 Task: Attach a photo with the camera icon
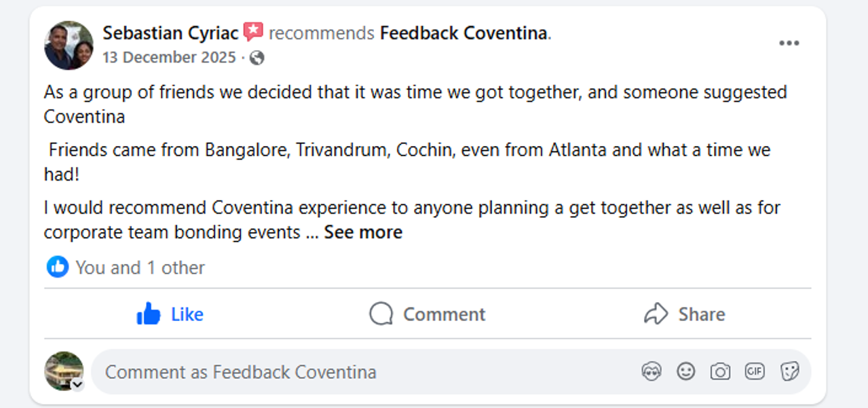720,371
